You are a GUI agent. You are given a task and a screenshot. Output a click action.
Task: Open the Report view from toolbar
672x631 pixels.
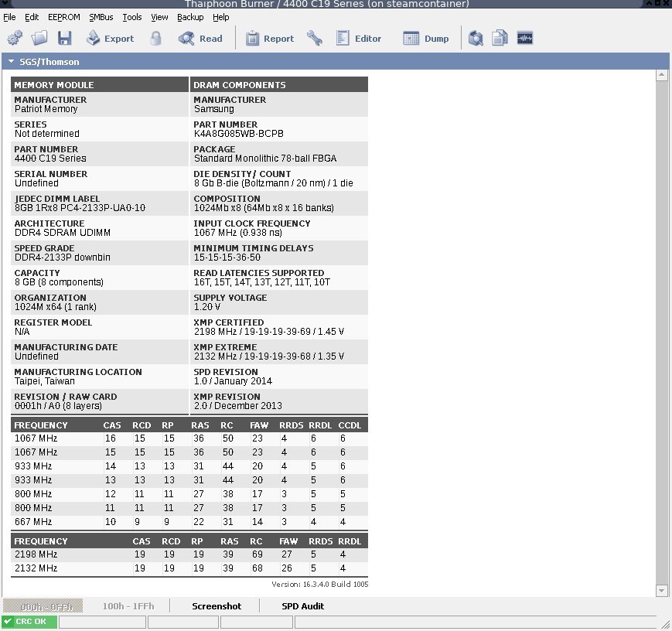[270, 39]
